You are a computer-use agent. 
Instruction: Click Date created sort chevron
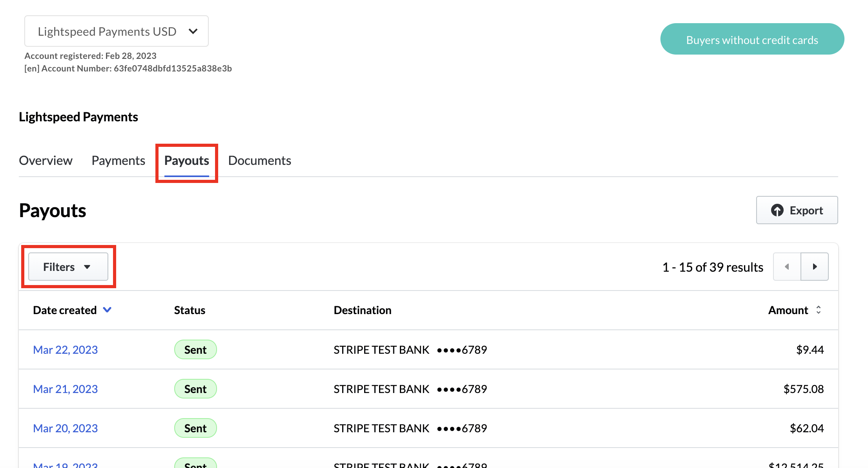point(107,310)
